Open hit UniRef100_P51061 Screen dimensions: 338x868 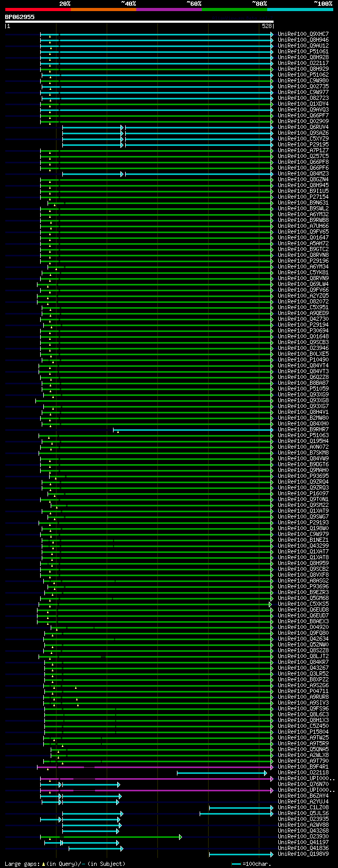(303, 51)
